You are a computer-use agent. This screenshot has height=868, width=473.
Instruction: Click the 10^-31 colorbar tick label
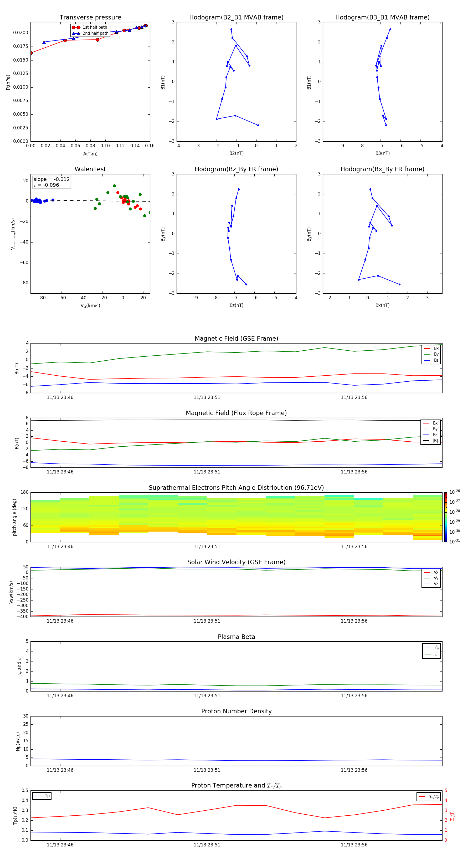[455, 542]
